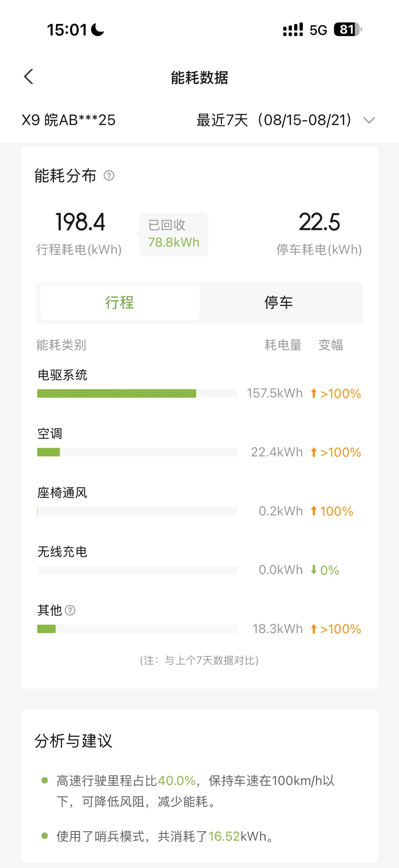Viewport: 399px width, 868px height.
Task: Tap the 空调 energy usage bar
Action: [137, 452]
